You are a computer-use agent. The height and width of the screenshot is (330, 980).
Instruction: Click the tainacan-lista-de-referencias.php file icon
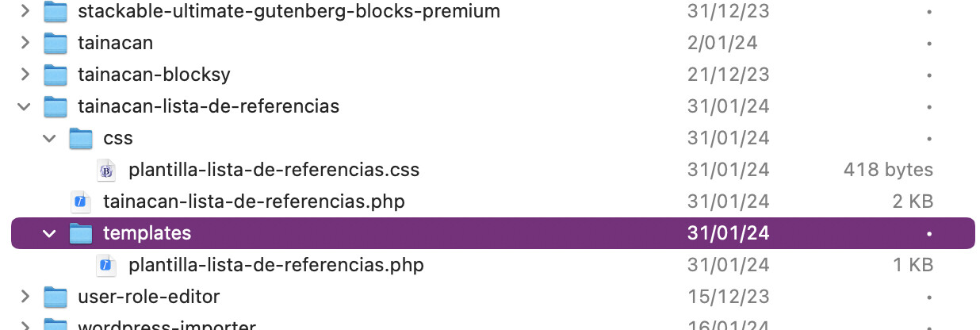[80, 201]
